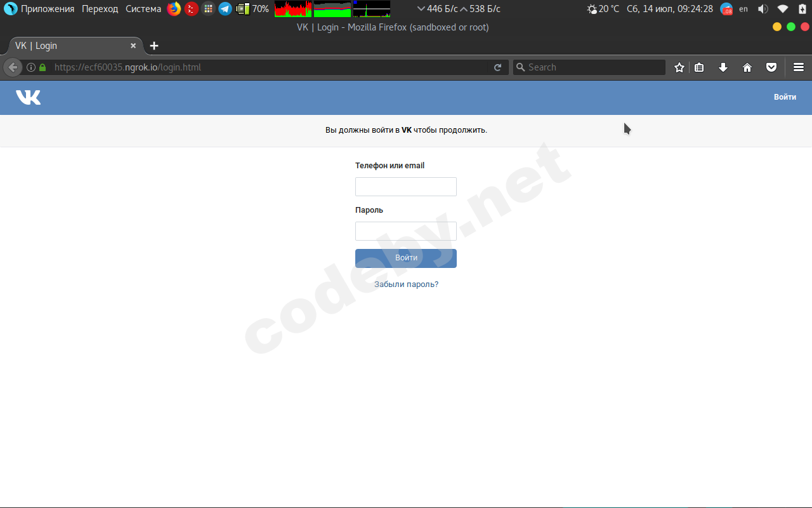This screenshot has width=812, height=508.
Task: Launch Telegram from the top panel
Action: coord(225,9)
